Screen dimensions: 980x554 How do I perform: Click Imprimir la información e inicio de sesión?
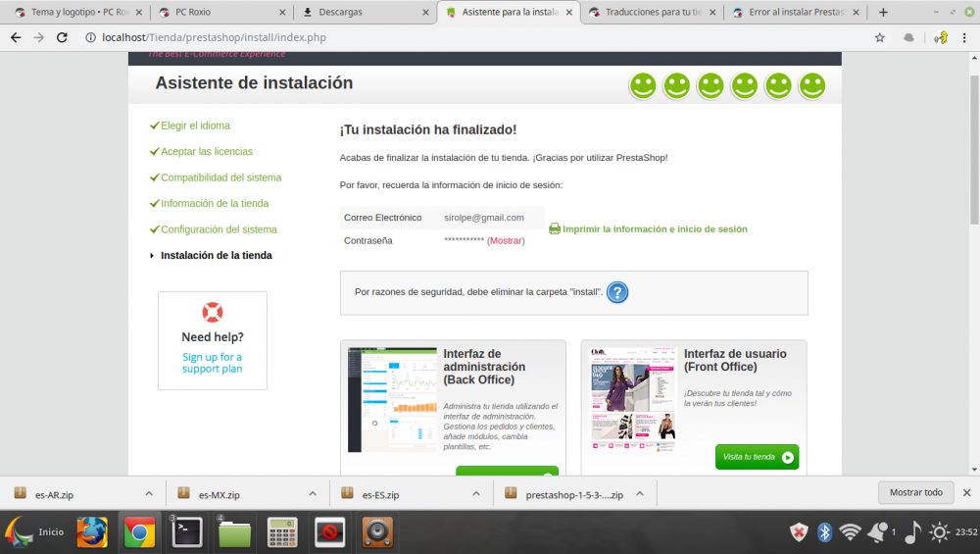click(x=655, y=228)
